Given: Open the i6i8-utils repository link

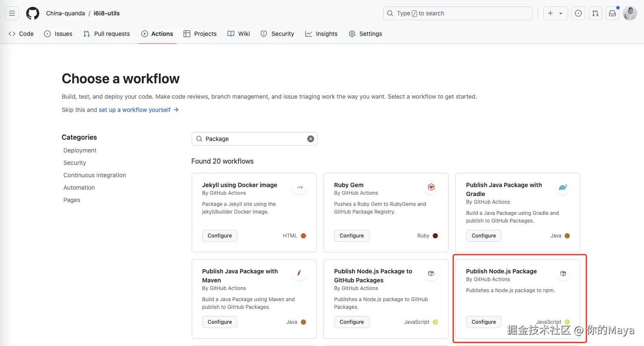Looking at the screenshot, I should pos(107,13).
